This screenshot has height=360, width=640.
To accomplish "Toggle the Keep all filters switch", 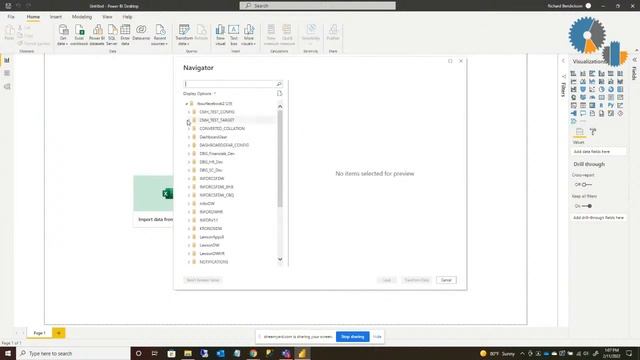I will pos(587,206).
